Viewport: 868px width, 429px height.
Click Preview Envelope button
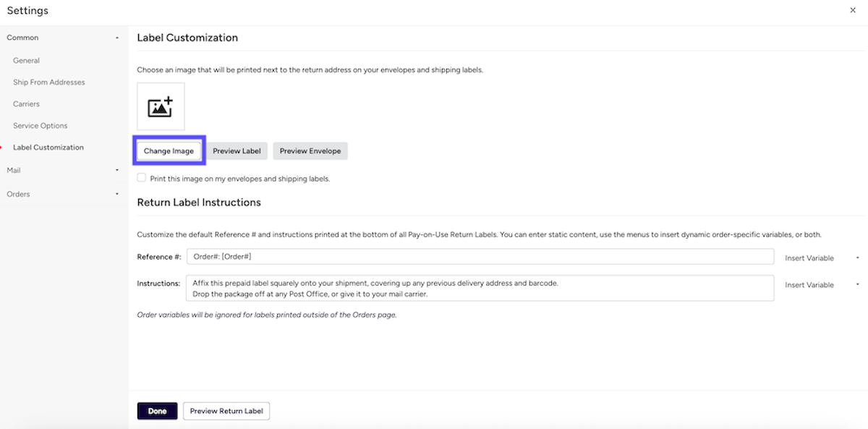pyautogui.click(x=310, y=151)
